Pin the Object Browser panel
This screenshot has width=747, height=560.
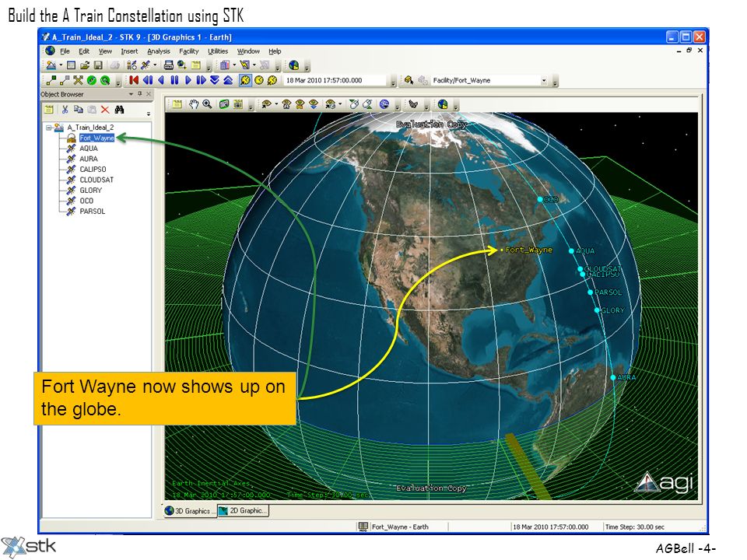[139, 94]
